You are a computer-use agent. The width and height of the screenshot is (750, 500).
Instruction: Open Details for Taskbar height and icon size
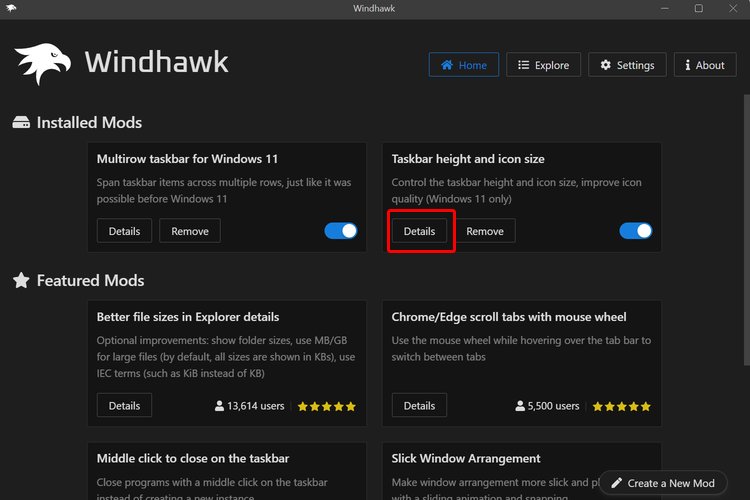point(419,231)
